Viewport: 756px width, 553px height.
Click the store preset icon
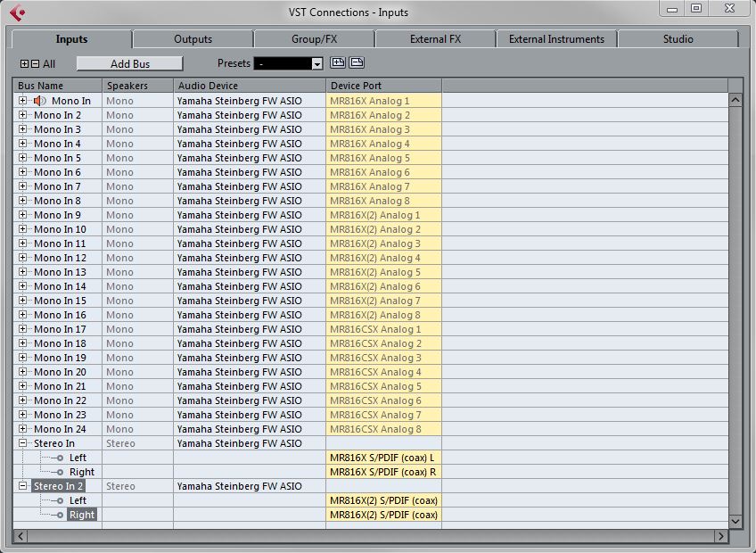point(338,62)
